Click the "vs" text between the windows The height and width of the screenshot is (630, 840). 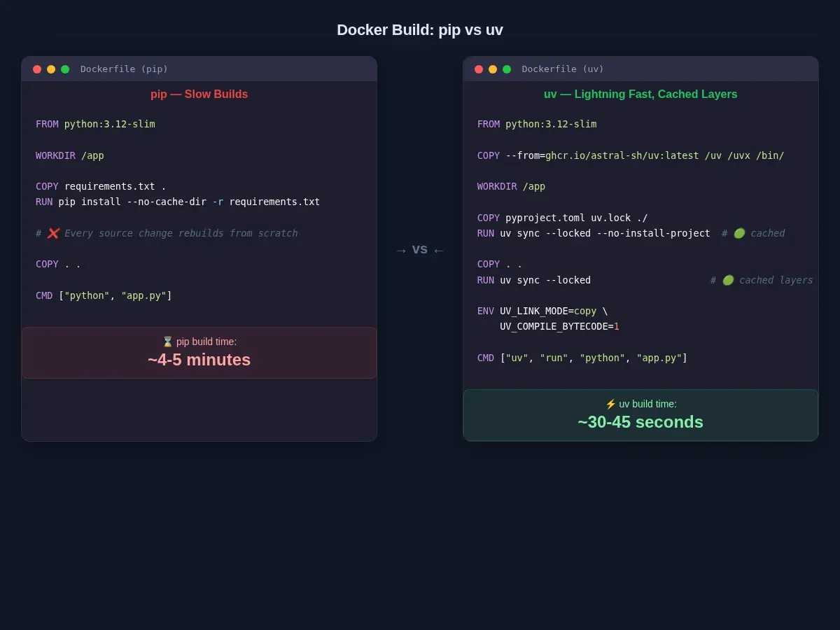point(420,248)
